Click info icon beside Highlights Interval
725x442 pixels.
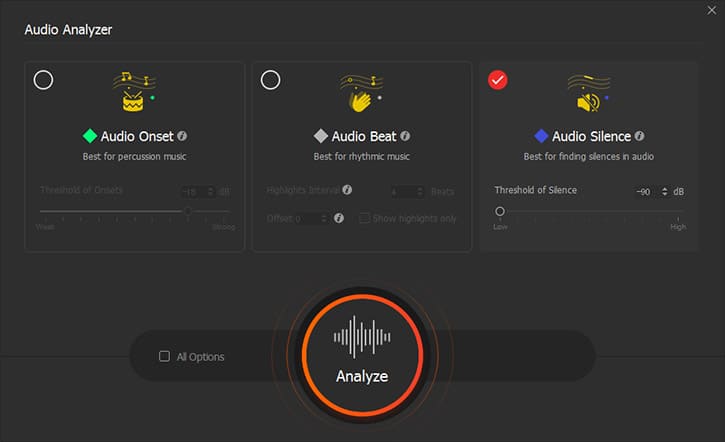point(347,190)
